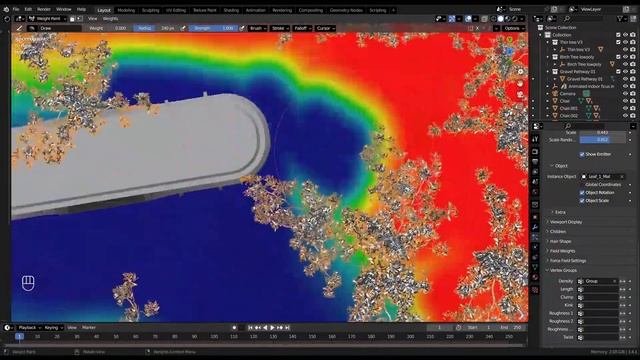Click the Length vertex group field

point(597,289)
